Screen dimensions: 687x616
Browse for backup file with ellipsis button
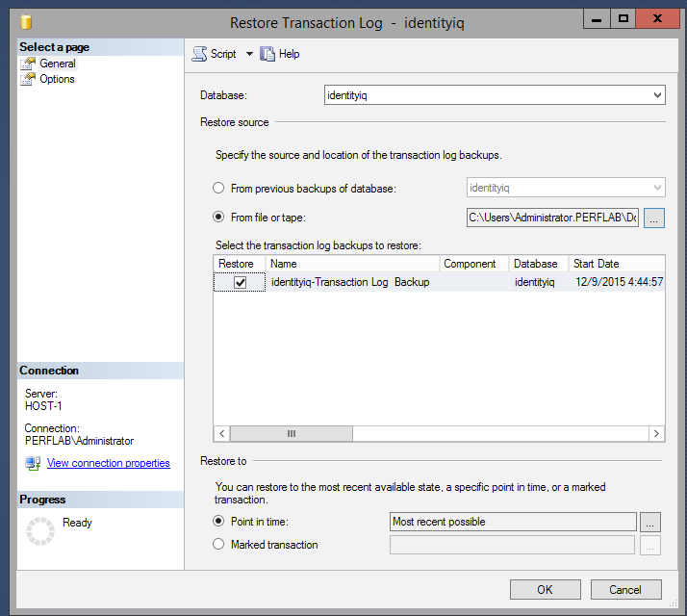(654, 218)
